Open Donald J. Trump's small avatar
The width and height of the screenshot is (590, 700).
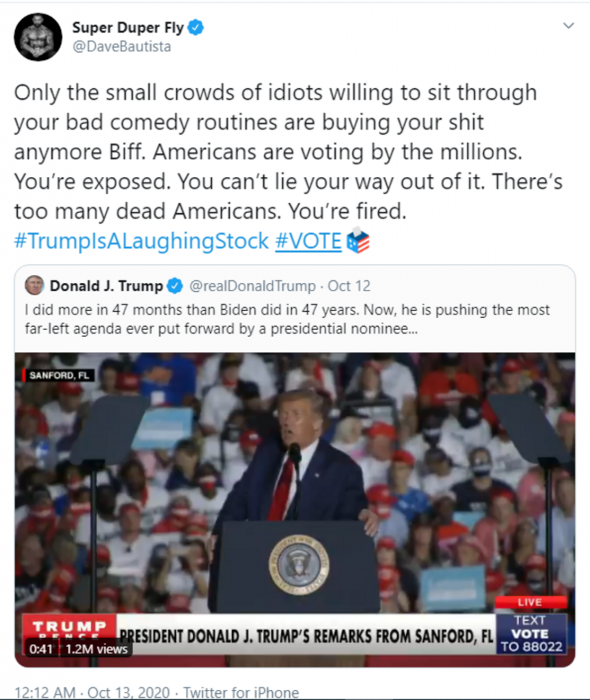click(x=35, y=285)
